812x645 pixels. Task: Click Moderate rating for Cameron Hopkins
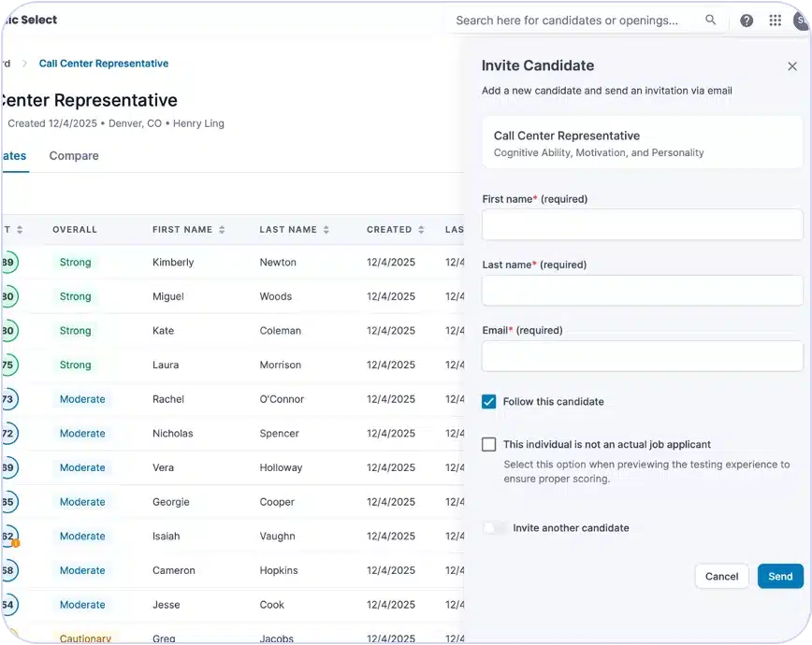point(82,570)
